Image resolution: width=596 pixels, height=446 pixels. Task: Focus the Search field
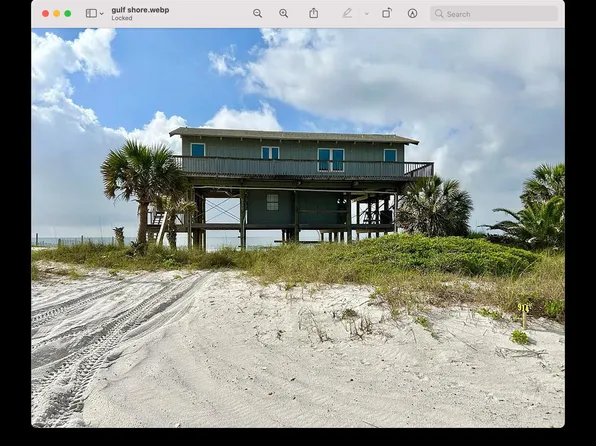pyautogui.click(x=494, y=14)
